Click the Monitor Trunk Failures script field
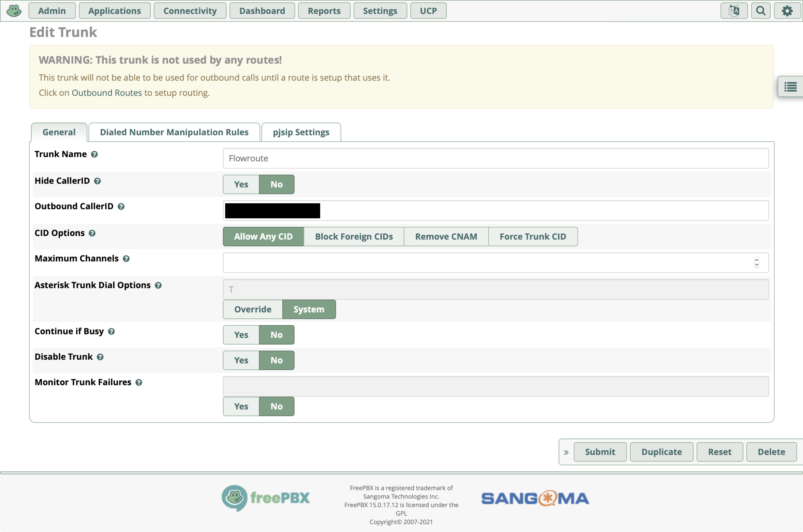The height and width of the screenshot is (532, 803). tap(496, 386)
